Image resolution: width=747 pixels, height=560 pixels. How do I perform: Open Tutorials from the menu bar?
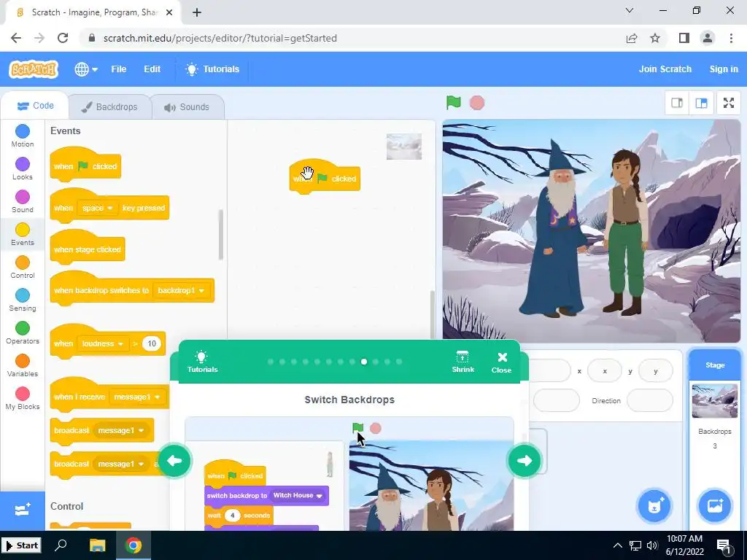212,69
